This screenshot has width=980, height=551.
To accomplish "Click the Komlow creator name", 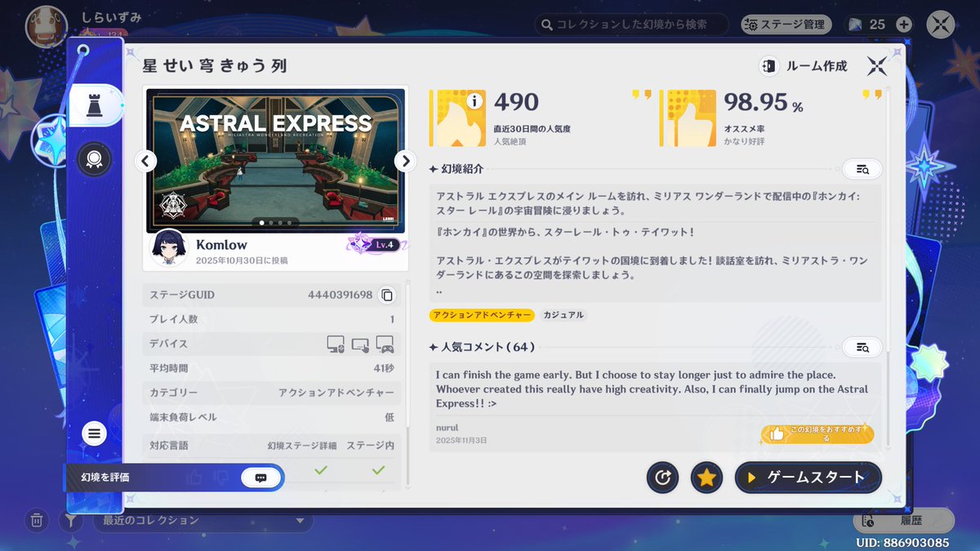I will 221,245.
